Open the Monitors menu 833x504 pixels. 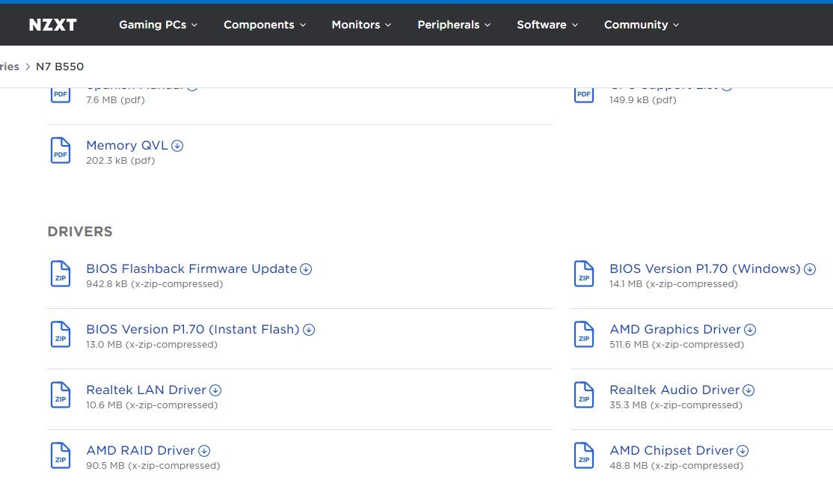[x=361, y=25]
